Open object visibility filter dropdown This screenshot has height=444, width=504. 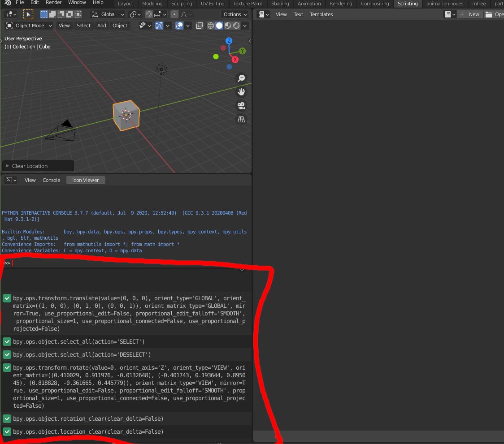click(x=145, y=26)
